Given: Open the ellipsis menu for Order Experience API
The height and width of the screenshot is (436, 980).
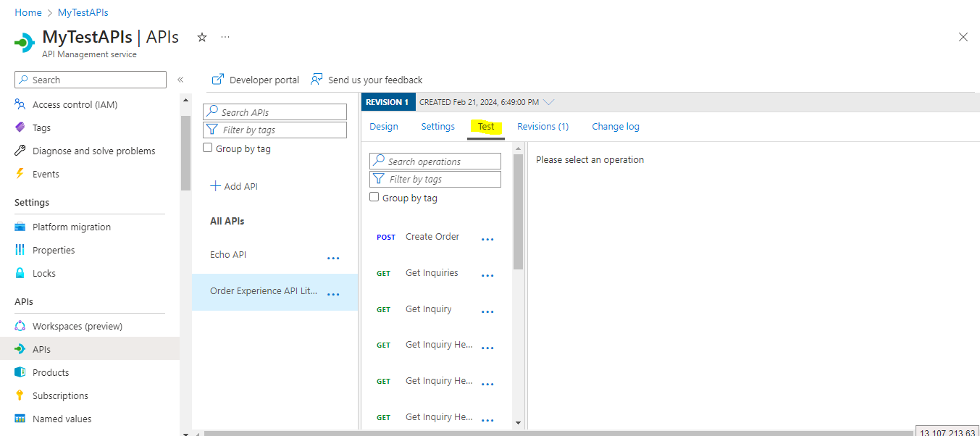Looking at the screenshot, I should (333, 294).
